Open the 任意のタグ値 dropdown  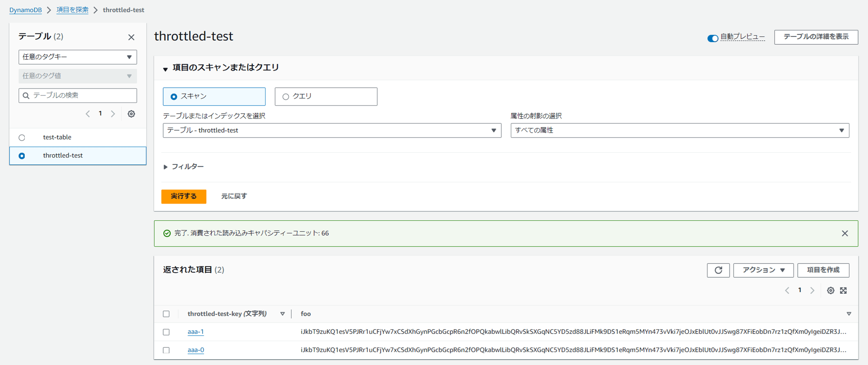click(78, 76)
